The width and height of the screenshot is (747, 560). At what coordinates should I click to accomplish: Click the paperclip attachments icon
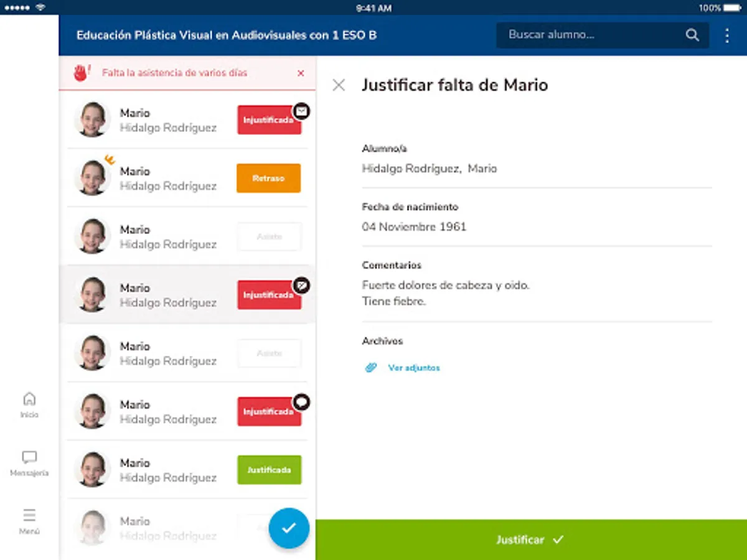click(x=371, y=368)
